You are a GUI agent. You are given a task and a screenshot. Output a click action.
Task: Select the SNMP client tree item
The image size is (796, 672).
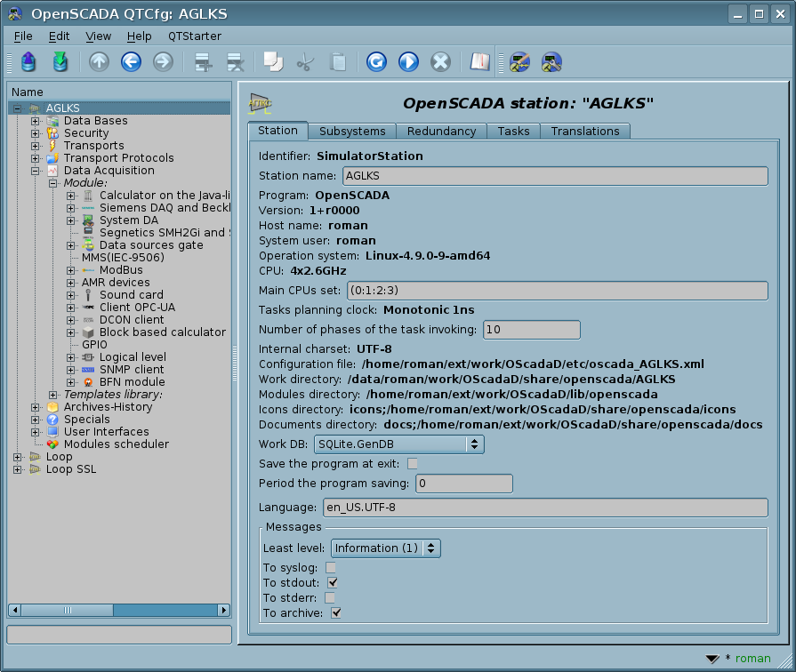(x=132, y=370)
